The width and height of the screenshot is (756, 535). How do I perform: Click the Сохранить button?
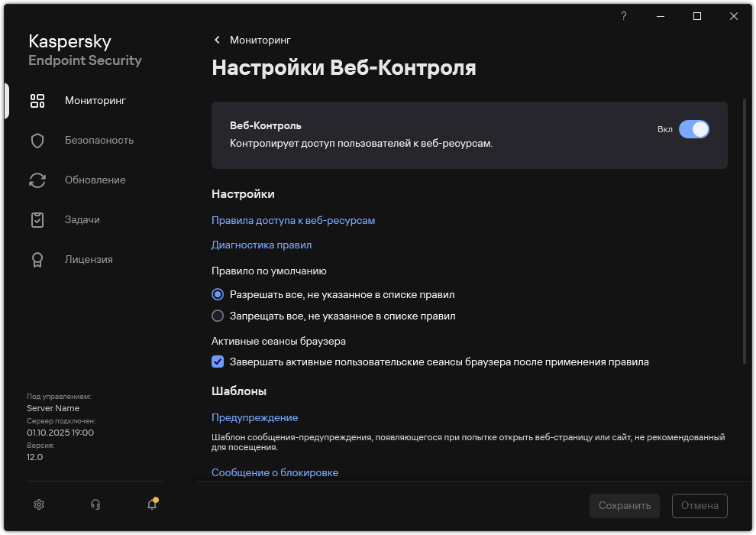[x=624, y=505]
